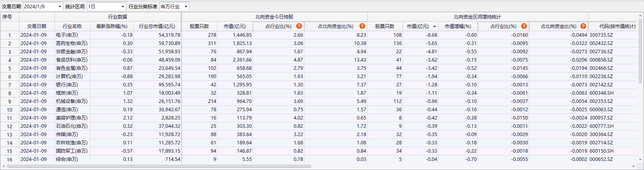Click the horizontal scrollbar left arrow
Viewport: 644px width, 170px height.
[4, 166]
